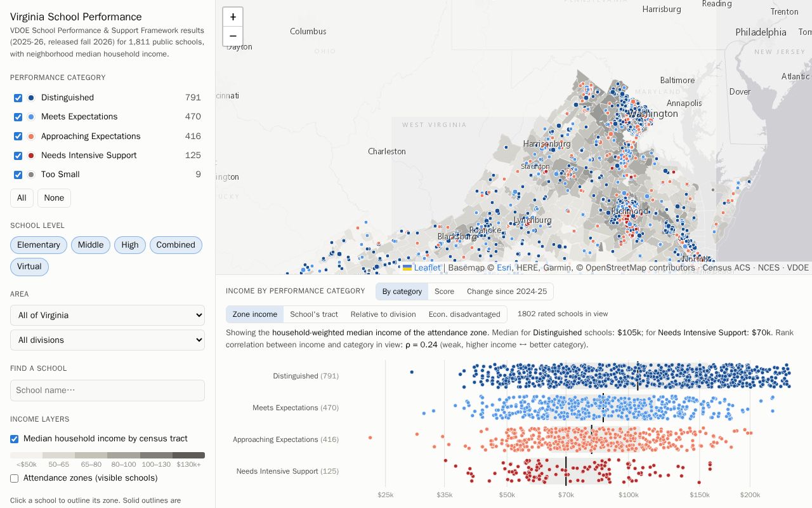The height and width of the screenshot is (508, 812).
Task: Select Econ. disadvantaged option
Action: (464, 314)
